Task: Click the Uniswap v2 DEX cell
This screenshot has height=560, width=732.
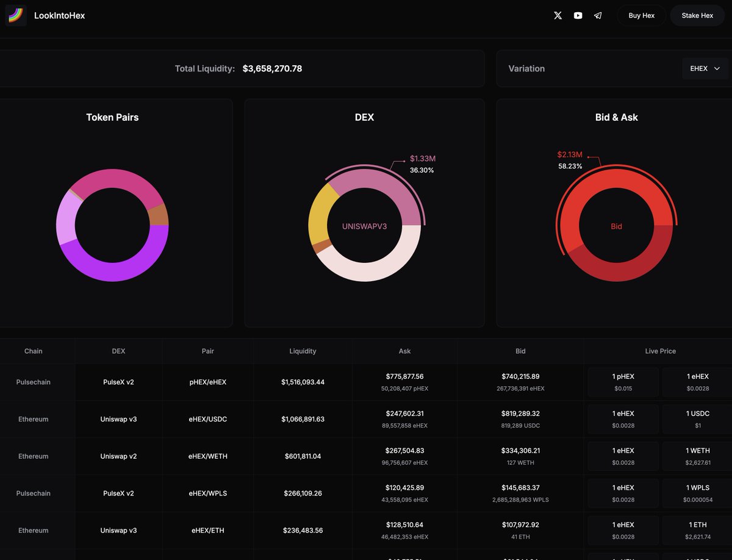Action: [119, 456]
